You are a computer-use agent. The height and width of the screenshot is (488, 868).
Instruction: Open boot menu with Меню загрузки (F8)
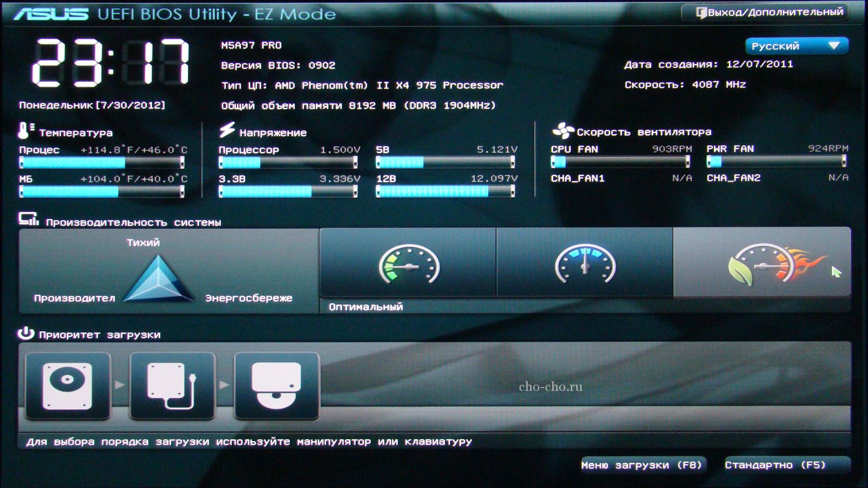[641, 465]
